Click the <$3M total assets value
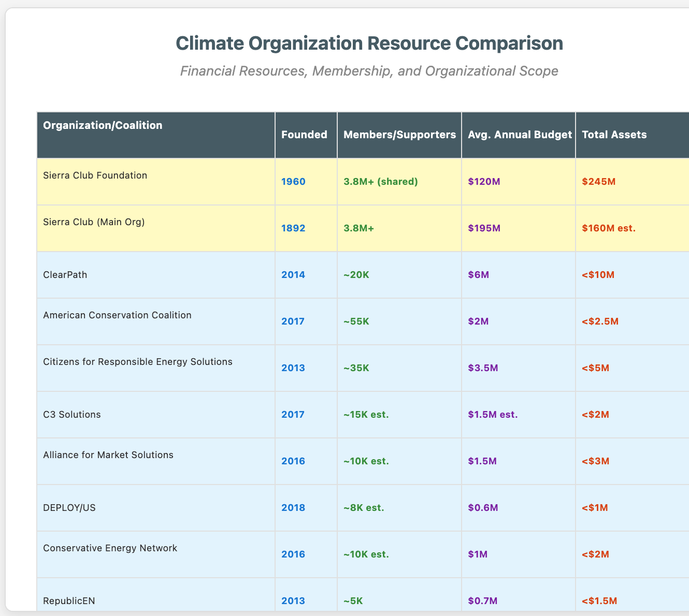Viewport: 689px width, 616px height. click(596, 461)
